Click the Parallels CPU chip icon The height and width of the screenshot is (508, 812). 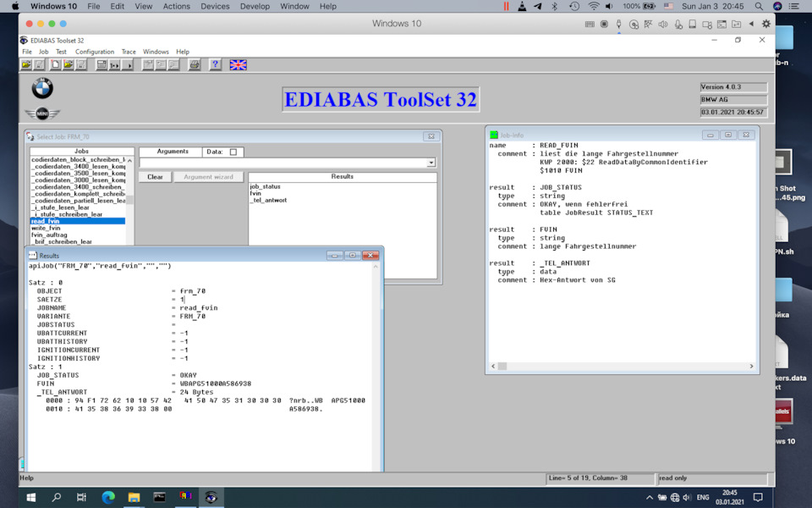[604, 24]
